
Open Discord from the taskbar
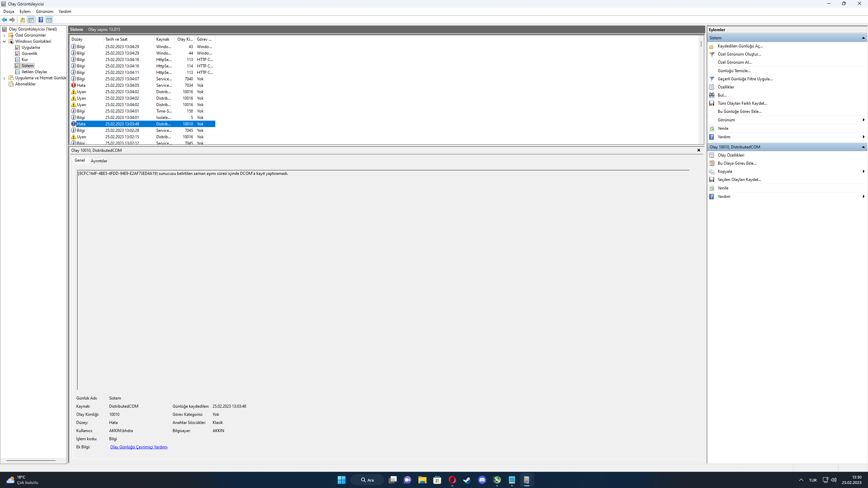click(x=482, y=480)
